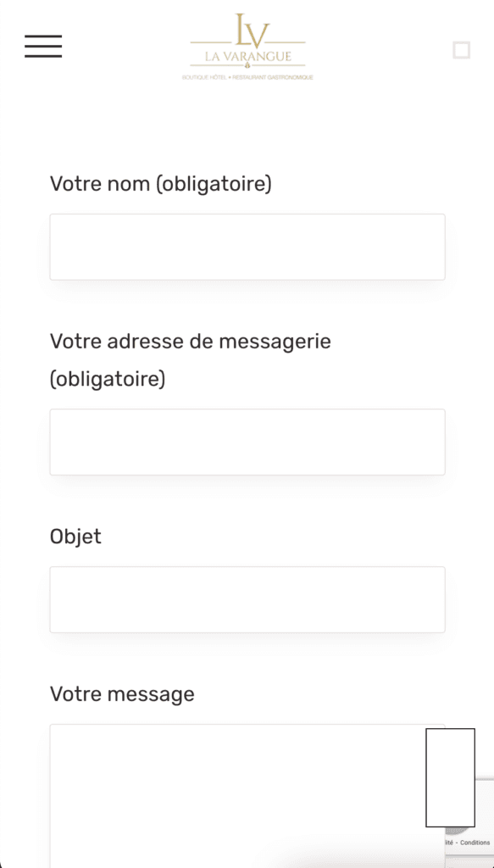This screenshot has width=494, height=868.
Task: Click the La Varangue logo
Action: 247,47
